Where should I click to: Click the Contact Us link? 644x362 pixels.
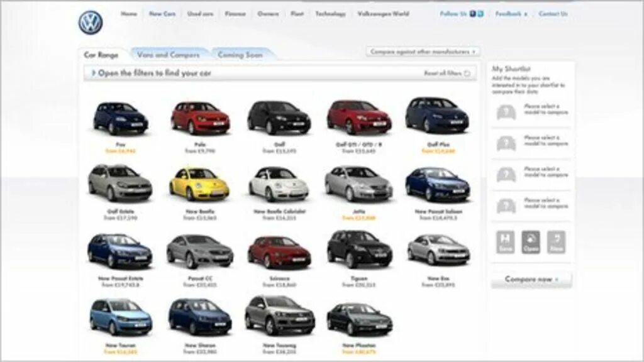point(553,14)
